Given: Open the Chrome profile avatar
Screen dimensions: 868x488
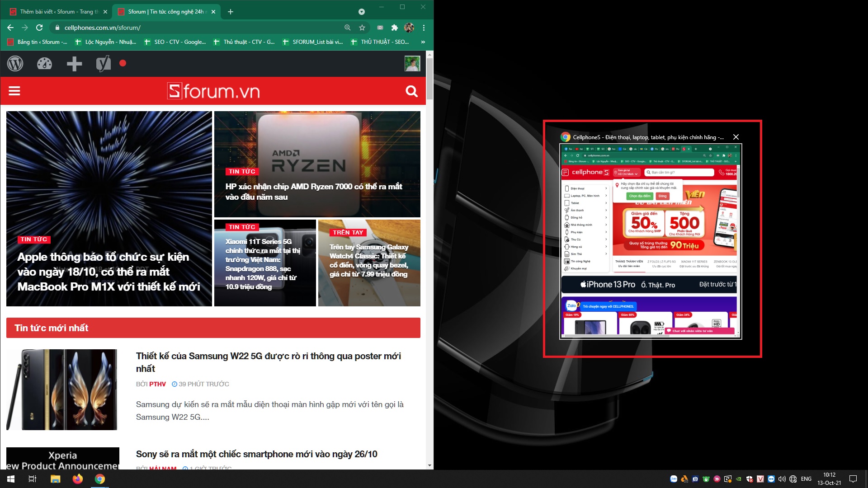Looking at the screenshot, I should pos(409,28).
